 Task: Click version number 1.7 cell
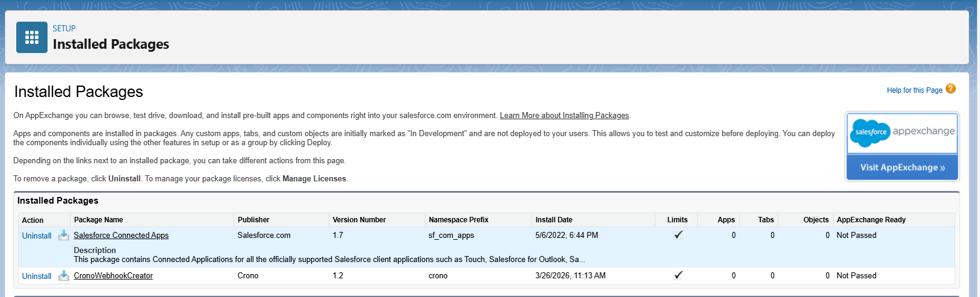338,236
